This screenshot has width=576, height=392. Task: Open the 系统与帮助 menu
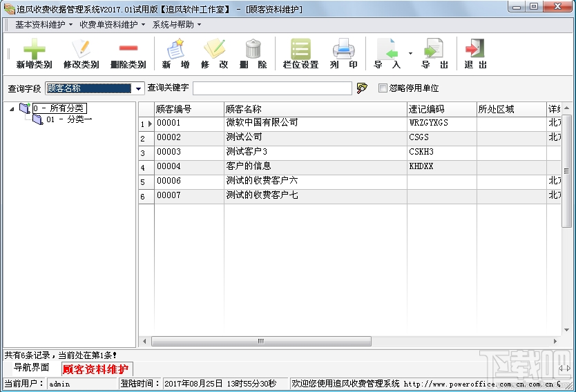177,25
